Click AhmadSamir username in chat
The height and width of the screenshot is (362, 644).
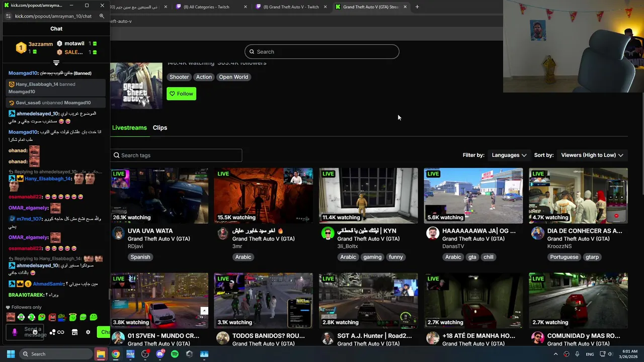pos(48,284)
